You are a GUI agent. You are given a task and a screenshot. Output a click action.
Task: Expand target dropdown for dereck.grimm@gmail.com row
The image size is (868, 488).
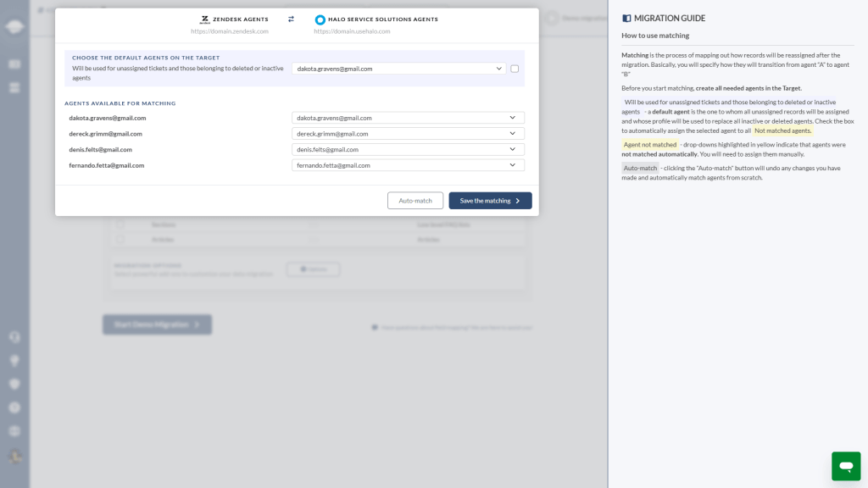click(408, 133)
